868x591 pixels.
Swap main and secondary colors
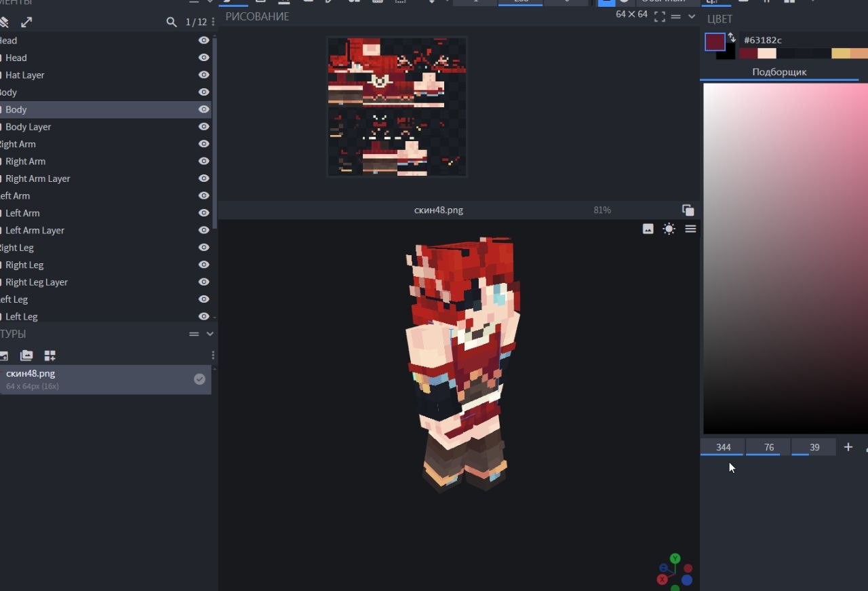[732, 37]
